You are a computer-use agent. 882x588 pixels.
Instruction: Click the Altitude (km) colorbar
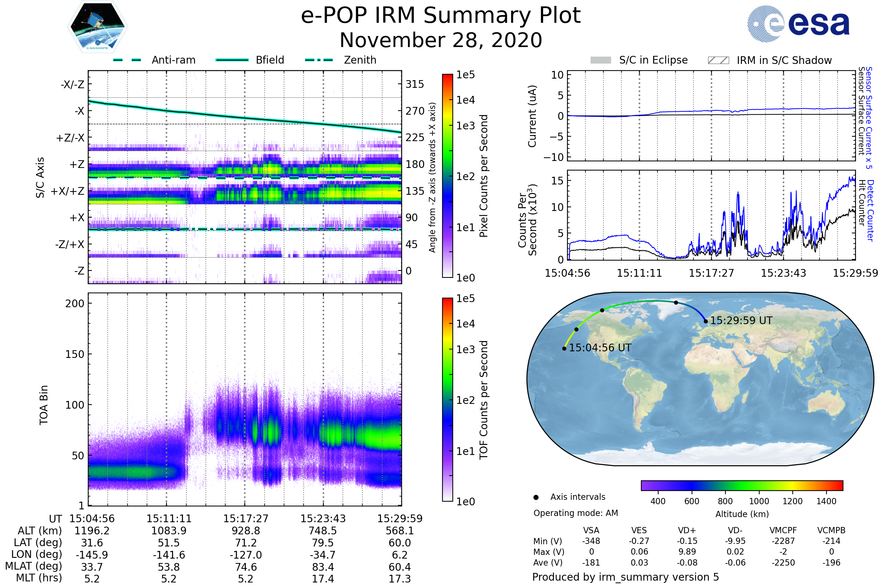pos(742,485)
